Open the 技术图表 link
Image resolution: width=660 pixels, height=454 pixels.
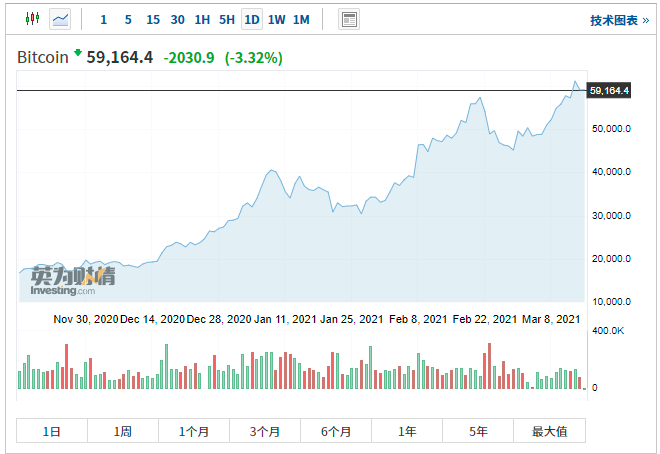coord(619,20)
